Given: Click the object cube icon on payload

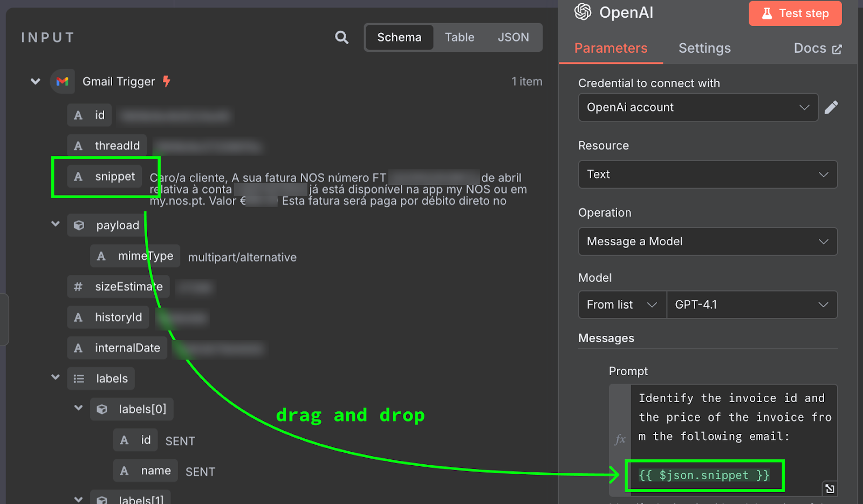Looking at the screenshot, I should coord(79,225).
